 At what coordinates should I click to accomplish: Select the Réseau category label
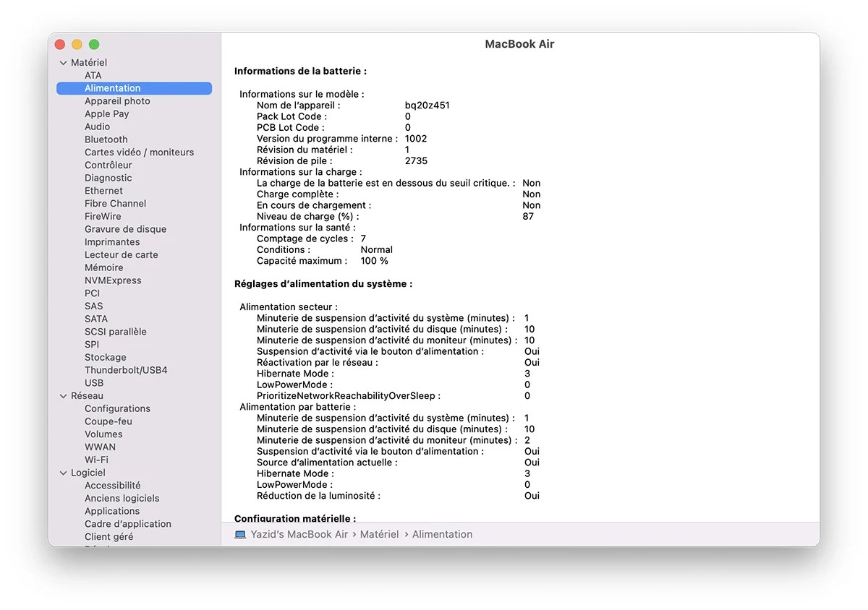pos(87,396)
